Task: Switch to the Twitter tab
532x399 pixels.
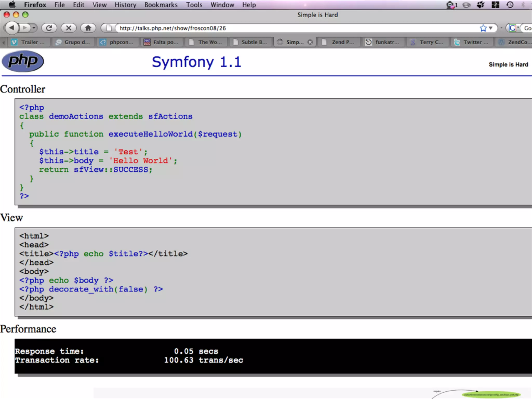Action: tap(472, 42)
